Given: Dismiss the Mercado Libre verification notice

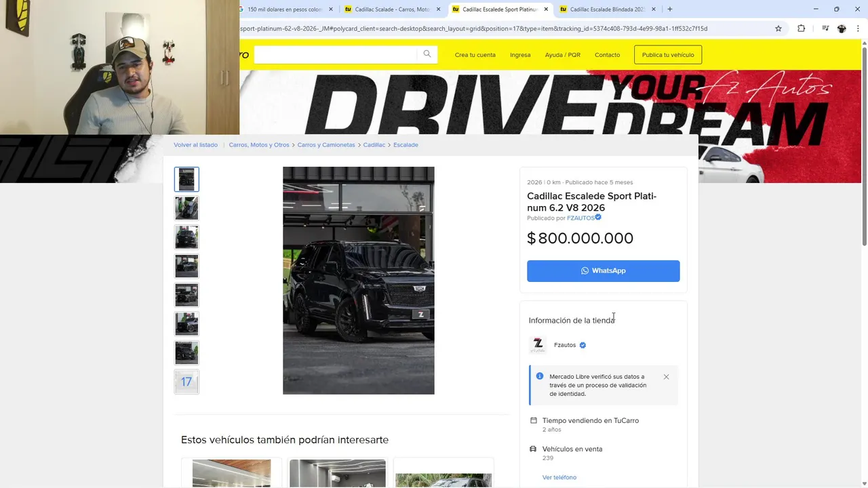Looking at the screenshot, I should tap(666, 377).
